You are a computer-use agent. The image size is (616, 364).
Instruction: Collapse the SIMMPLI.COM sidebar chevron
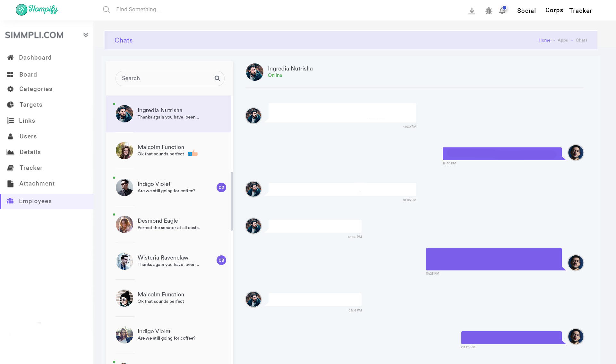(86, 35)
